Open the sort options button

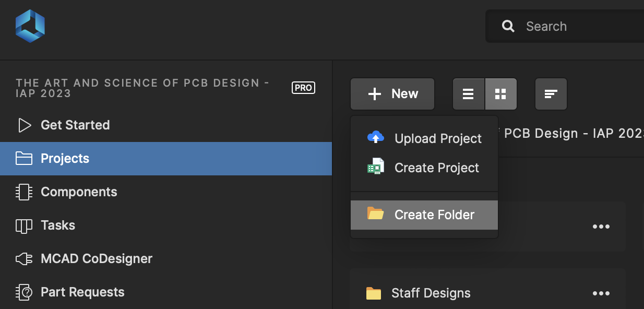tap(551, 94)
